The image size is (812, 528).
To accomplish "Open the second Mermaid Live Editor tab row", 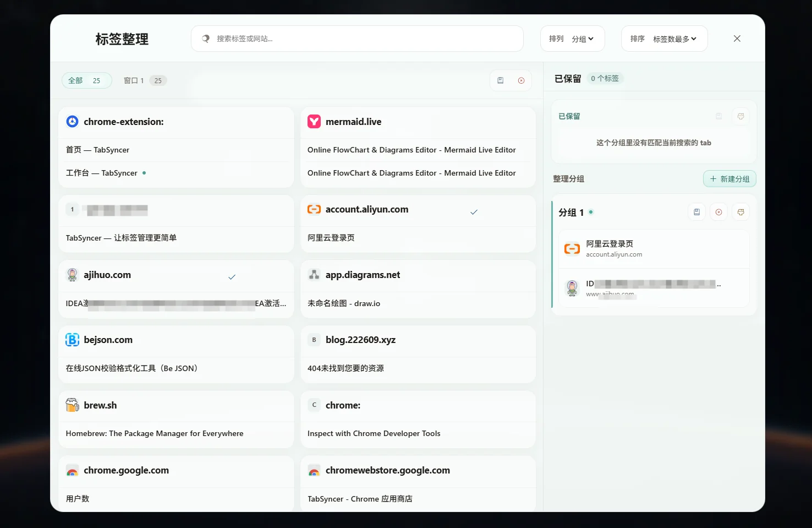I will 418,173.
